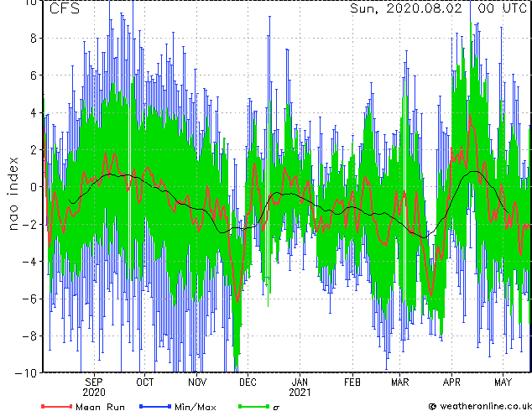Click the y-axis value 4
The image size is (532, 411).
[34, 113]
